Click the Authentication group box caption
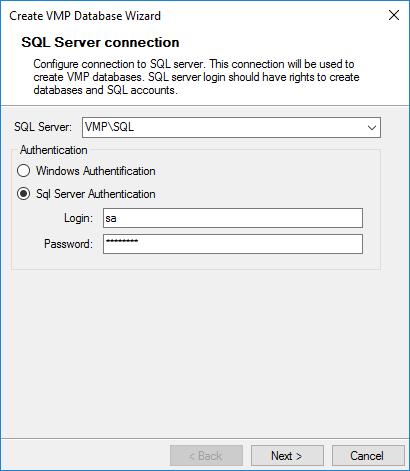 (54, 150)
